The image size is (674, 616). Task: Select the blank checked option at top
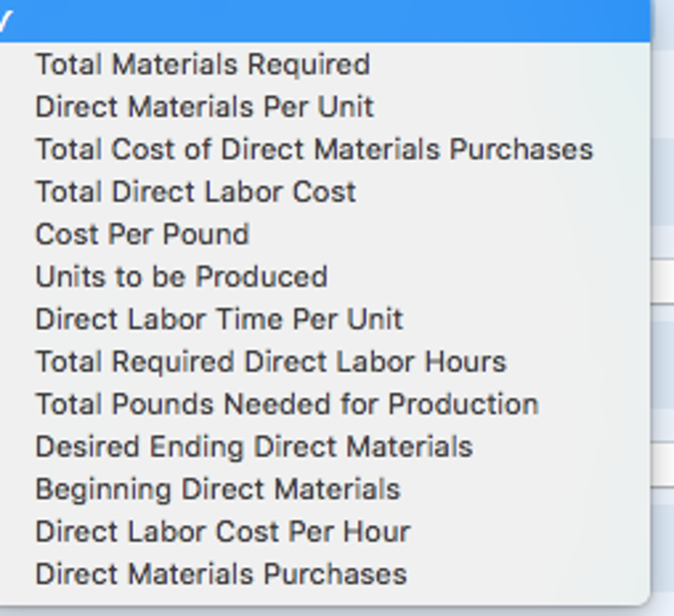point(324,21)
